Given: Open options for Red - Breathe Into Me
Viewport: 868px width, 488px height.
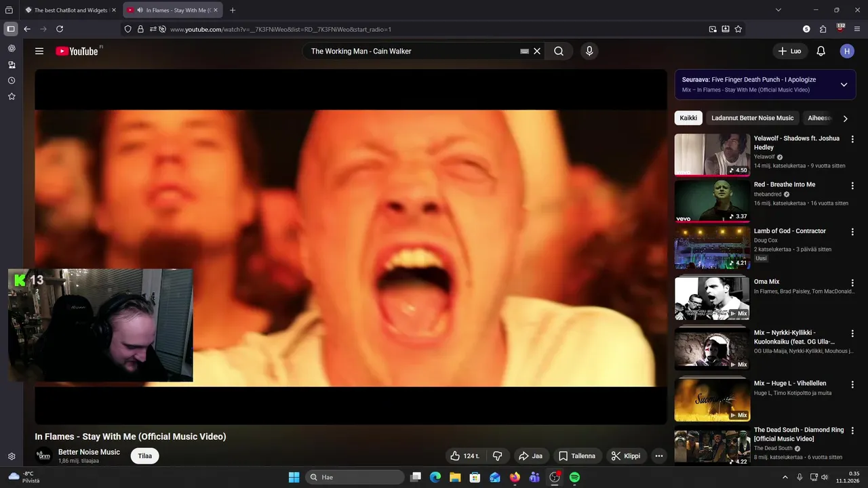Looking at the screenshot, I should click(x=852, y=185).
